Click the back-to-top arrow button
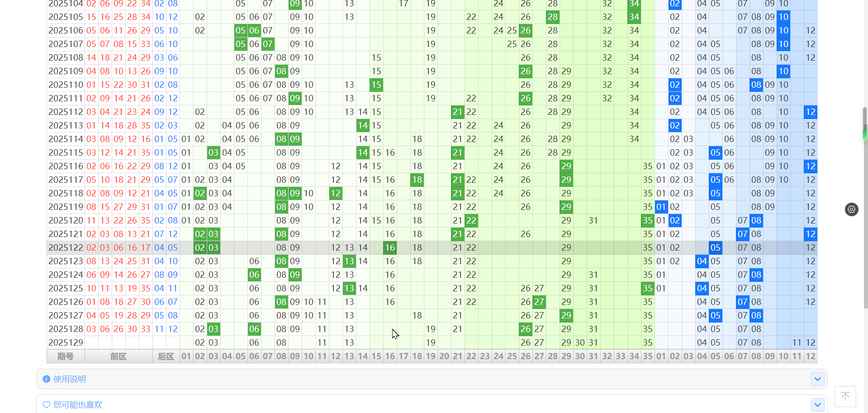Screen dimensions: 868x413 (x=845, y=397)
